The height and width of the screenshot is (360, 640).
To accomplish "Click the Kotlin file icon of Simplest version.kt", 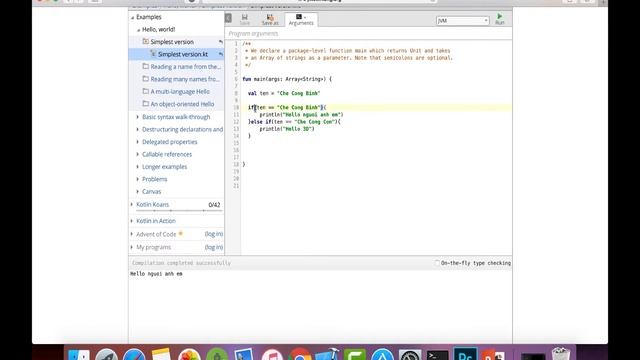I will pyautogui.click(x=153, y=53).
